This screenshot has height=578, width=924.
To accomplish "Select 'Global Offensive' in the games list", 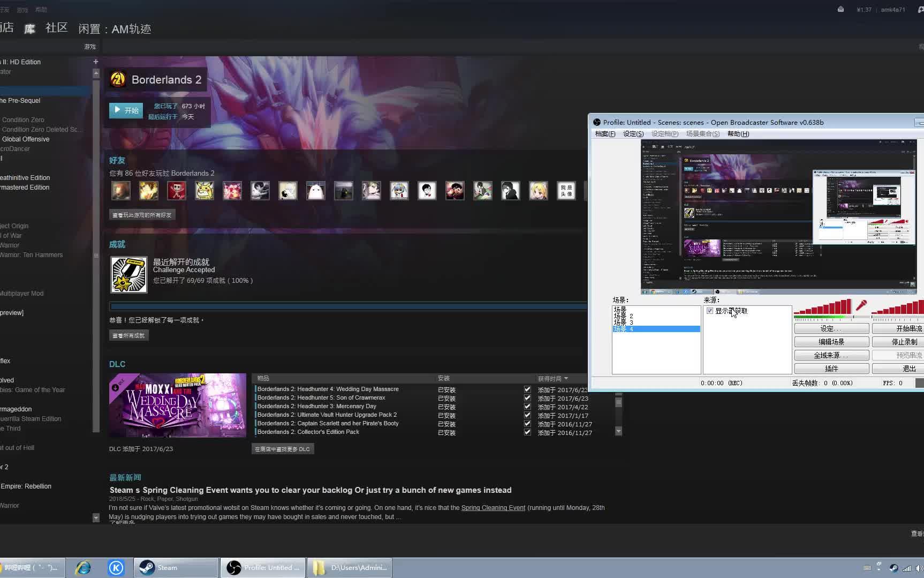I will point(26,139).
